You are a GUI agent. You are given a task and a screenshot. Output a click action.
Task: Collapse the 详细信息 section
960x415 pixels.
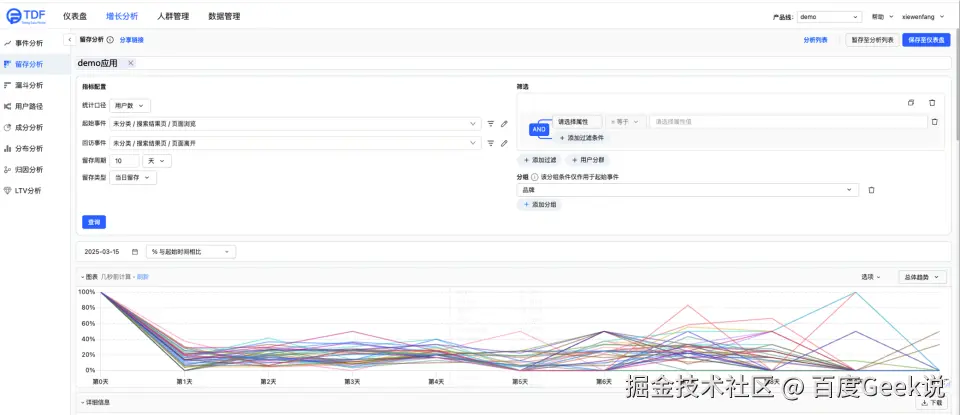tap(95, 402)
